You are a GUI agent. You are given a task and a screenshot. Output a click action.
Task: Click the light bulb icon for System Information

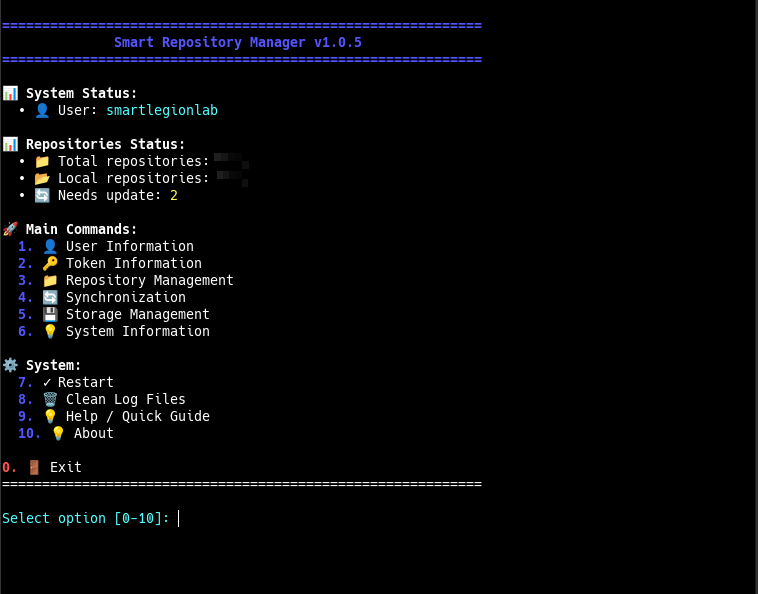pyautogui.click(x=50, y=331)
